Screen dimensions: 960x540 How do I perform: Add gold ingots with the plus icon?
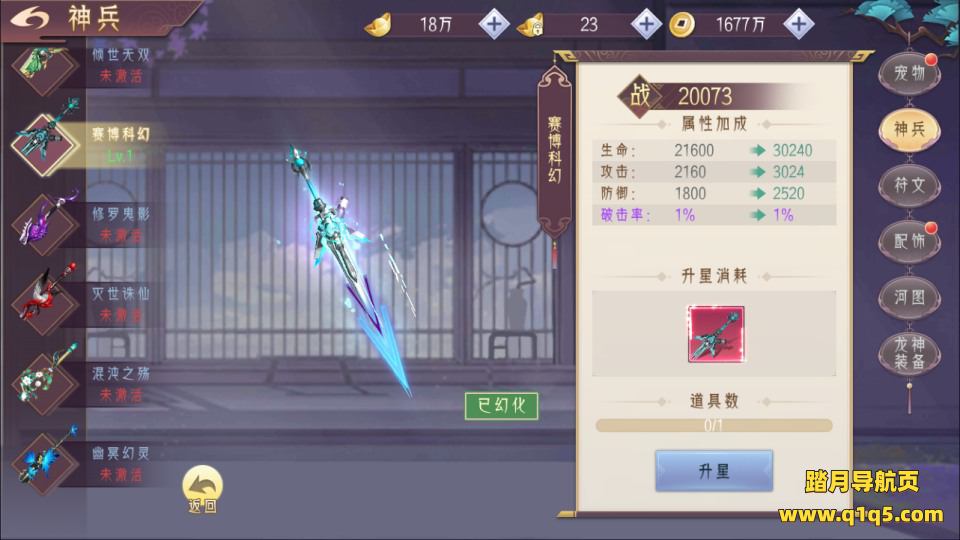(x=494, y=24)
